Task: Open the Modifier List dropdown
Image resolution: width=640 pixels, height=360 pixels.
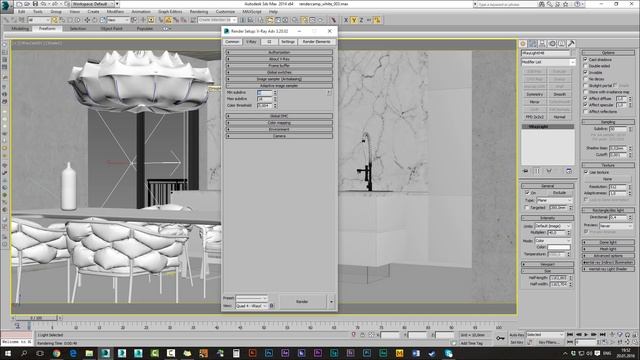Action: pos(548,62)
